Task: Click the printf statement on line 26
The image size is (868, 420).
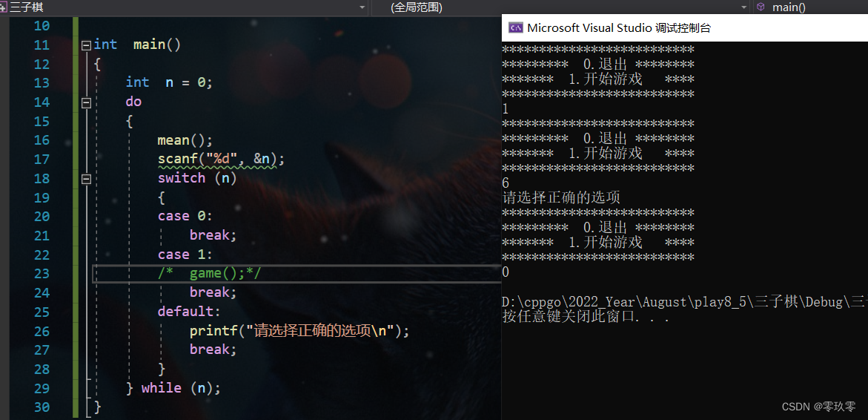Action: [298, 331]
